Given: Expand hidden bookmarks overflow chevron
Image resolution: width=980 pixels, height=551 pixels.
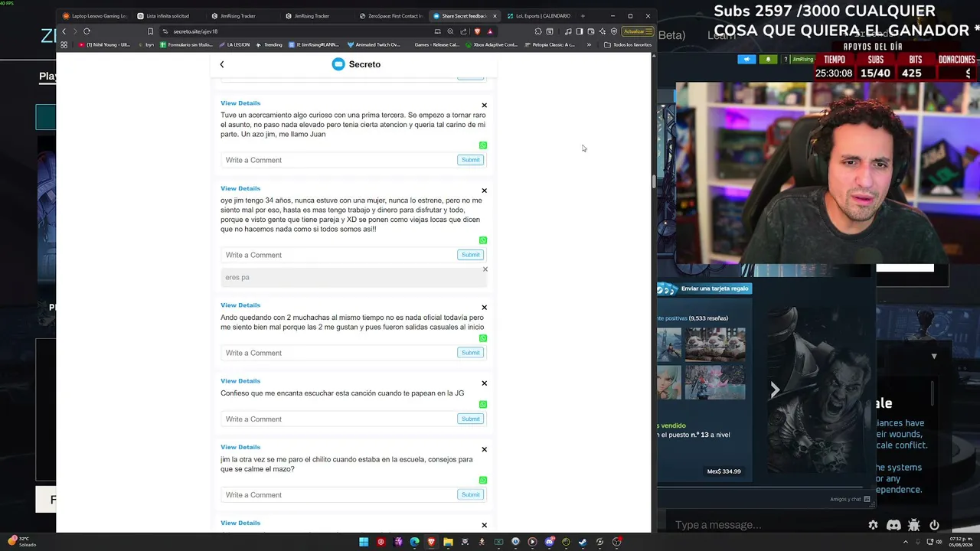Looking at the screenshot, I should pyautogui.click(x=589, y=45).
